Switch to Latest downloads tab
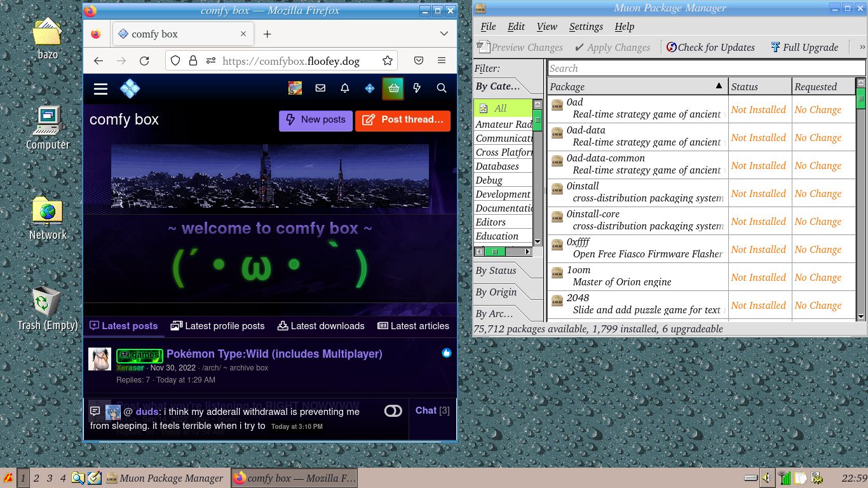Viewport: 868px width, 488px height. coord(321,326)
